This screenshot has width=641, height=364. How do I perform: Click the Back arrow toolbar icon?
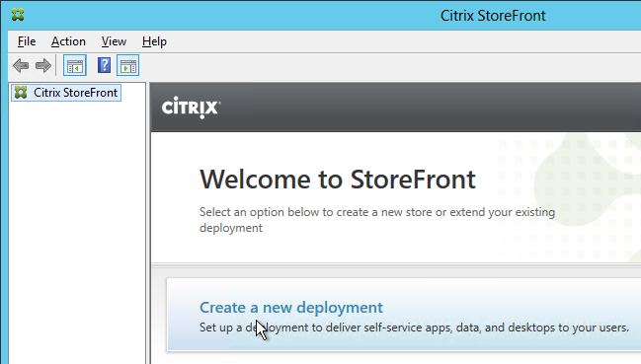[x=21, y=65]
